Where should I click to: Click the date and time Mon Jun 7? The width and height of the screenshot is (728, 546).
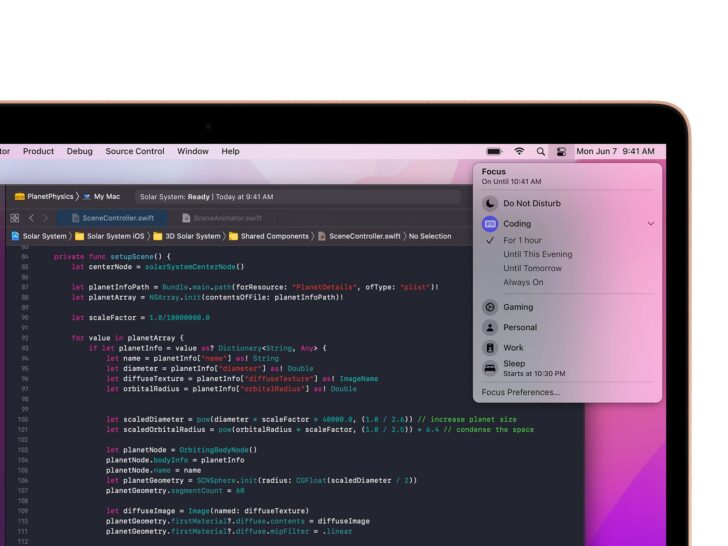tap(615, 151)
